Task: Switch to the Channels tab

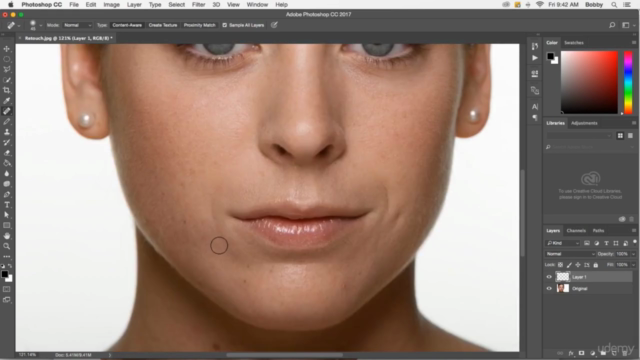Action: 576,231
